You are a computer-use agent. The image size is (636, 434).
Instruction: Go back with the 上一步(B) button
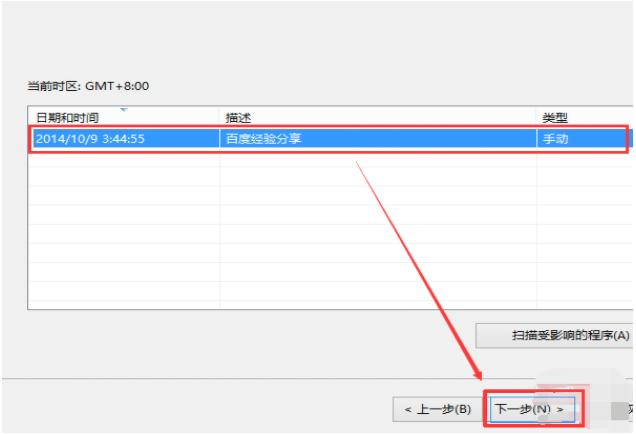point(438,409)
